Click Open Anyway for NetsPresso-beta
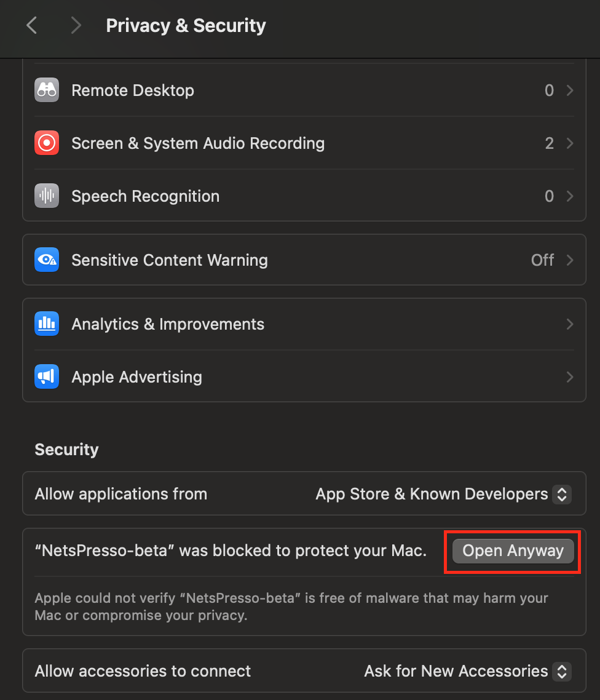The width and height of the screenshot is (600, 700). [x=513, y=551]
